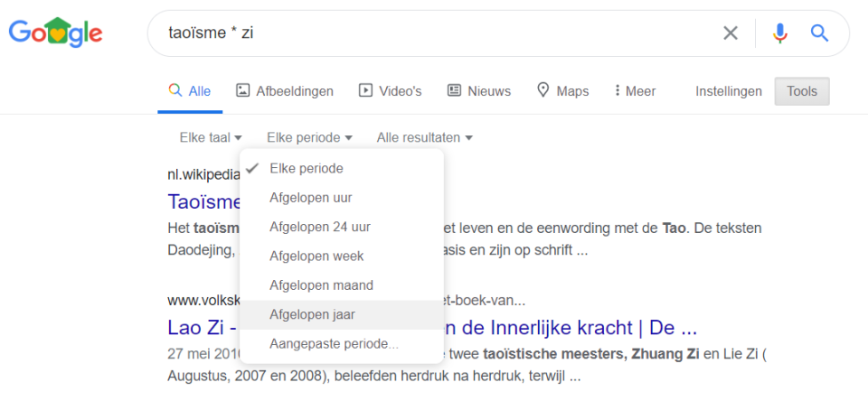
Task: Click into the search text field
Action: pos(434,33)
